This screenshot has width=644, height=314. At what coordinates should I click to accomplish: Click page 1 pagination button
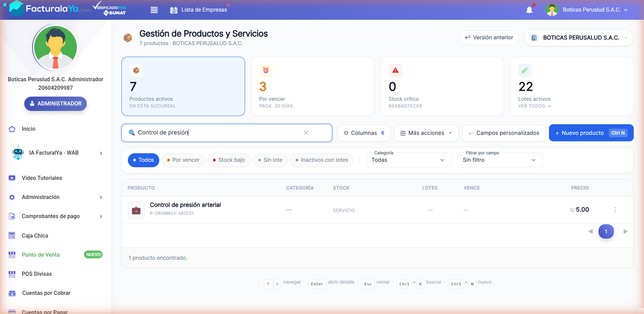click(606, 231)
